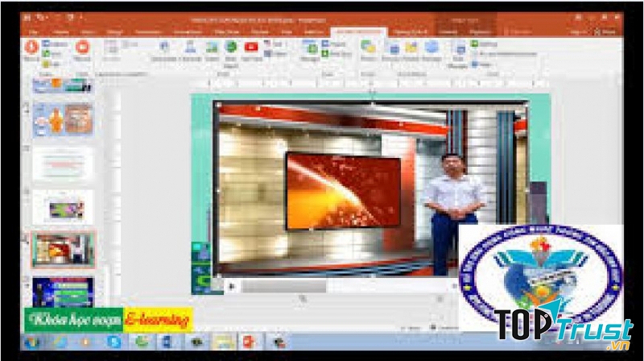The height and width of the screenshot is (361, 644).
Task: Play the video using the play button
Action: (232, 286)
